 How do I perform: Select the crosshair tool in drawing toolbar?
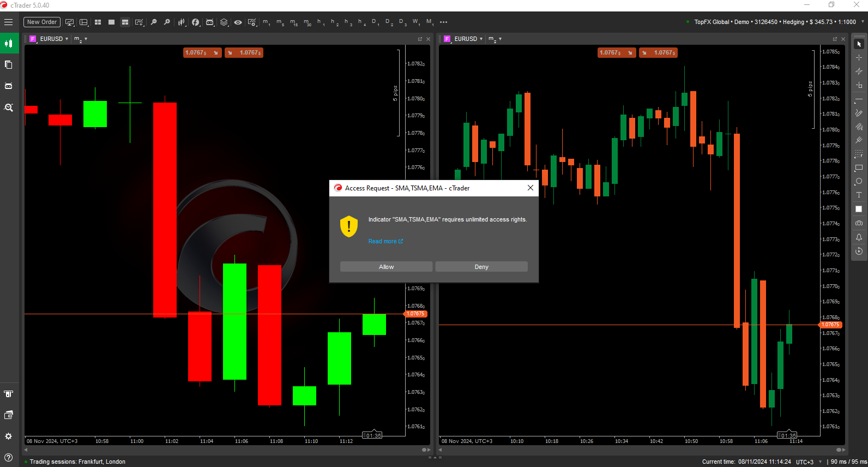[859, 57]
